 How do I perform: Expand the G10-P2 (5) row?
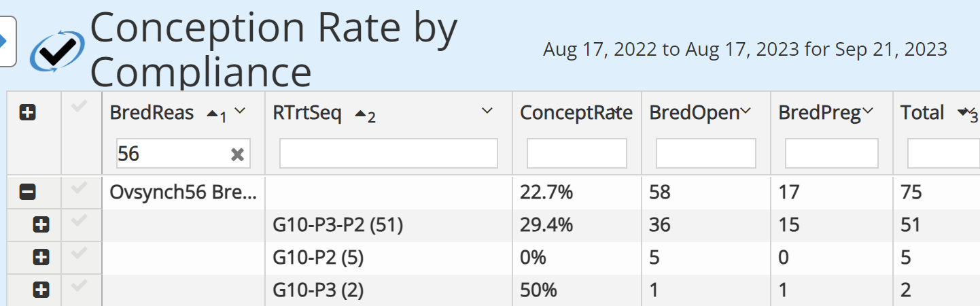[x=41, y=258]
